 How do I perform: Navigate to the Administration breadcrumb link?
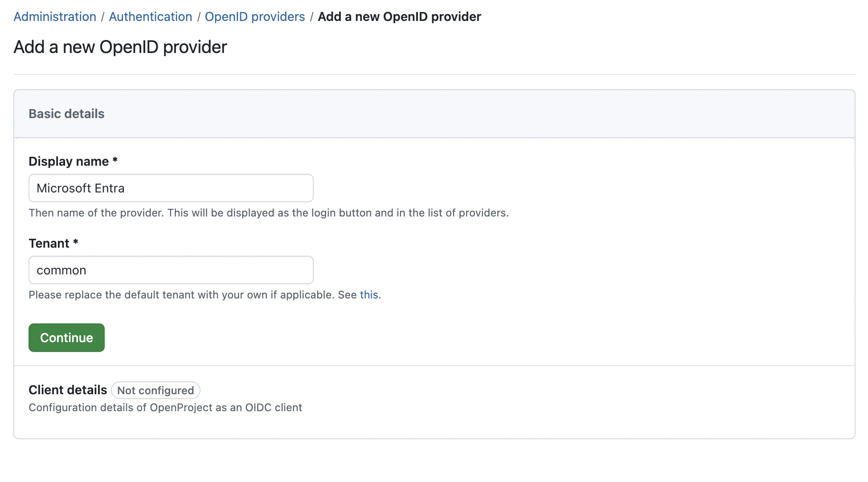(54, 16)
